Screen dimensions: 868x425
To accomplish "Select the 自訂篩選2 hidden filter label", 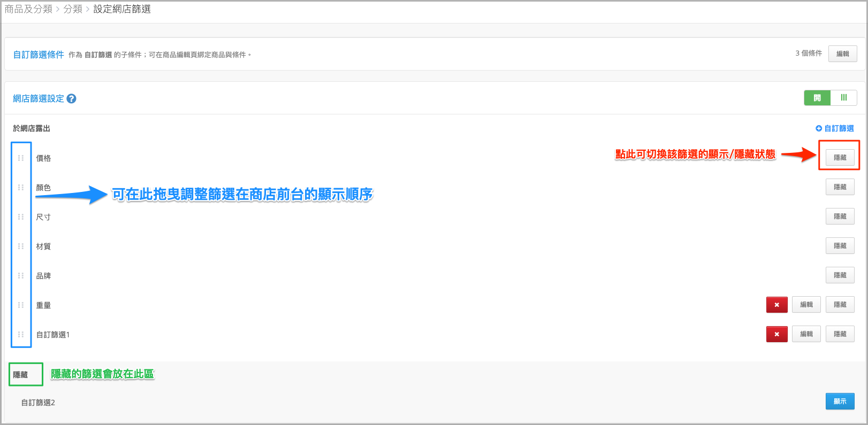I will [x=38, y=403].
